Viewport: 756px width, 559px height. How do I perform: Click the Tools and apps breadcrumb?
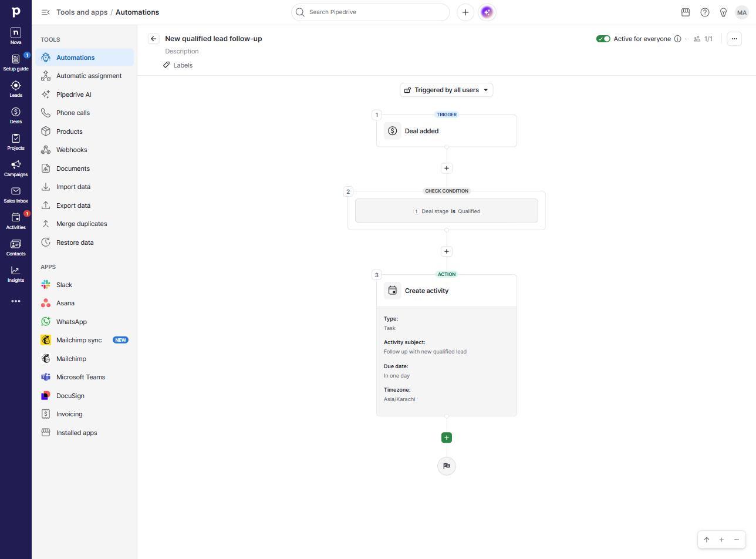(82, 12)
